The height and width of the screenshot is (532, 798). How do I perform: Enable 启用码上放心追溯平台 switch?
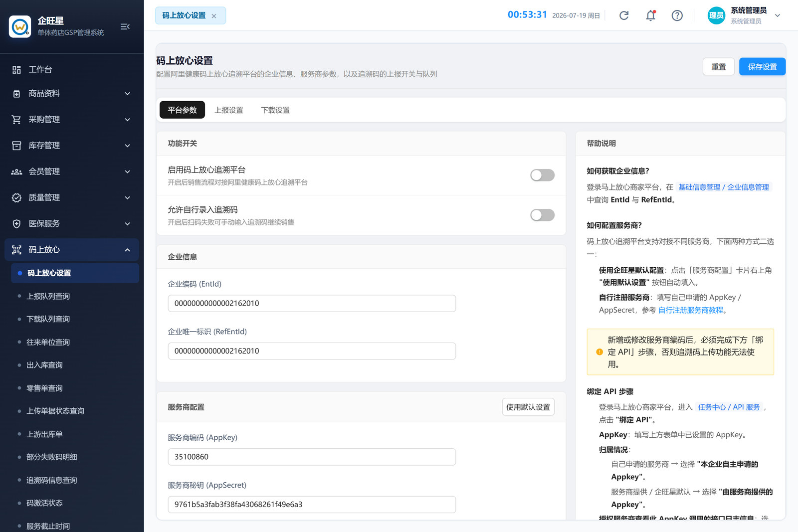click(542, 175)
